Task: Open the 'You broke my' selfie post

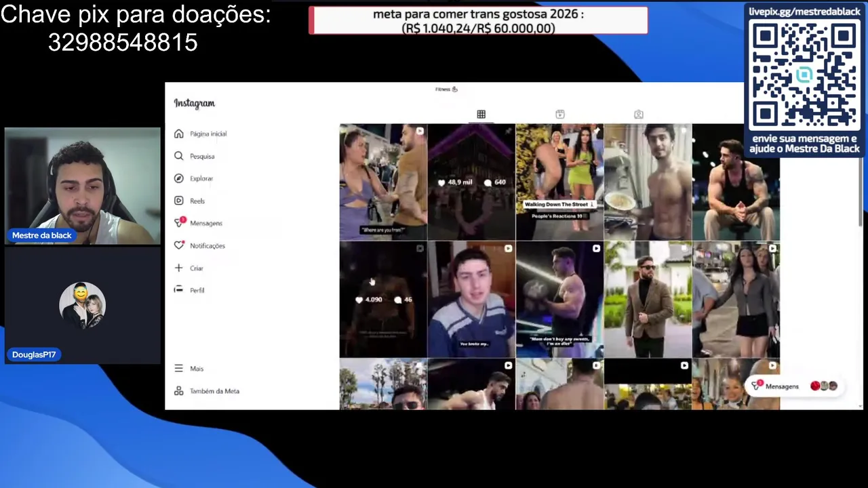Action: [471, 300]
